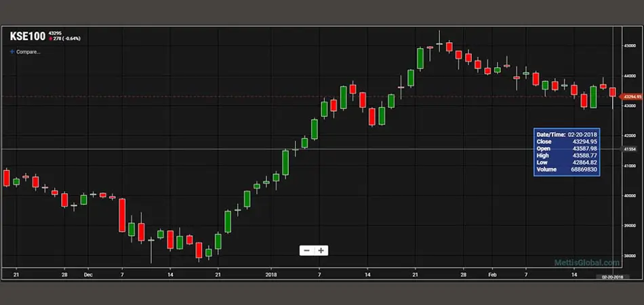
Task: Open the Compare... symbol field
Action: 28,52
